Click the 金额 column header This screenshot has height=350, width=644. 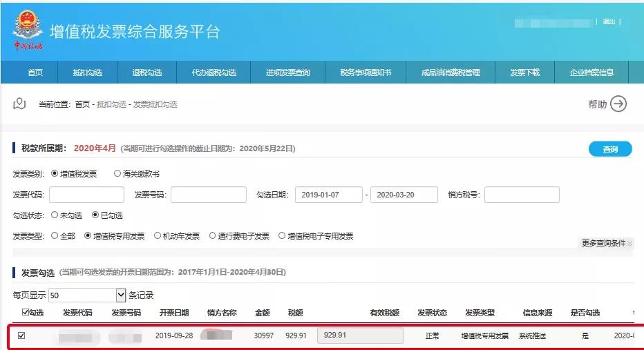click(x=263, y=313)
